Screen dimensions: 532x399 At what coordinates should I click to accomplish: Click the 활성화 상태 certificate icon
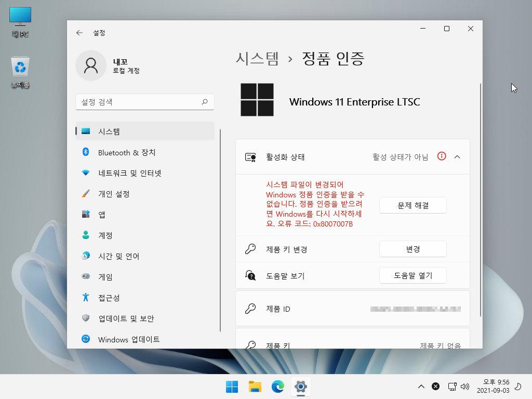[x=250, y=157]
